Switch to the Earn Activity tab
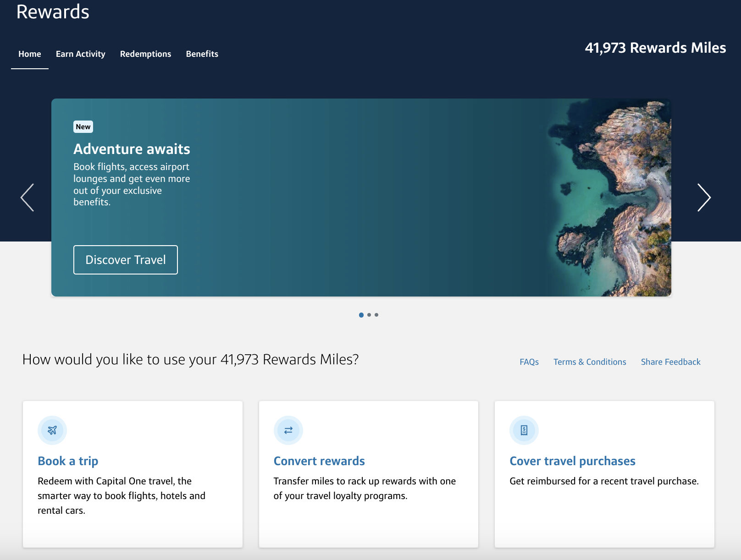This screenshot has height=560, width=741. pos(81,54)
